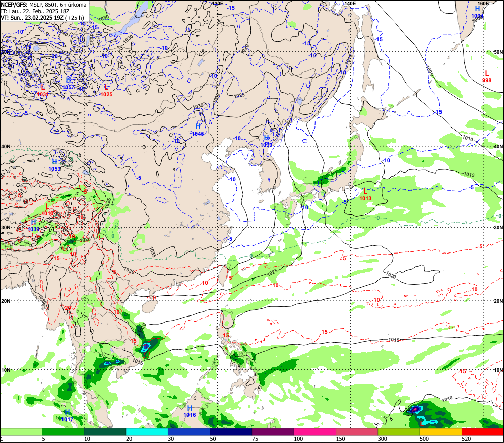504x443 pixels.
Task: Click the legend value '300'
Action: point(382,439)
